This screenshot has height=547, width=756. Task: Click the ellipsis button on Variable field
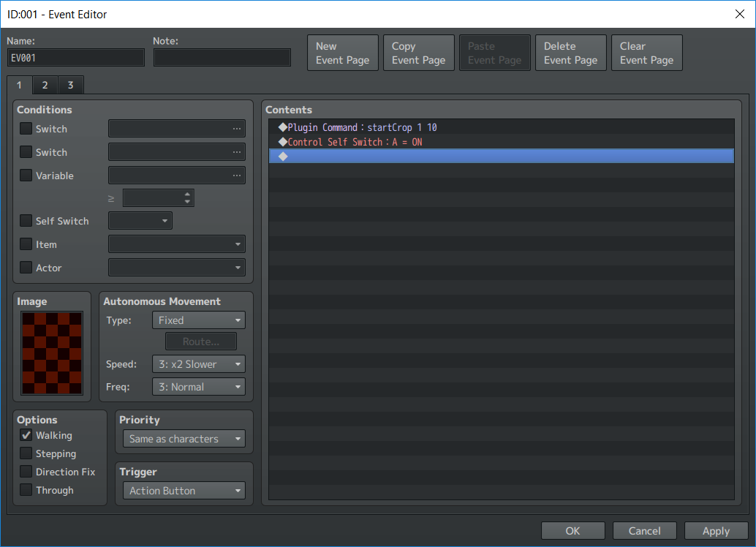coord(236,176)
